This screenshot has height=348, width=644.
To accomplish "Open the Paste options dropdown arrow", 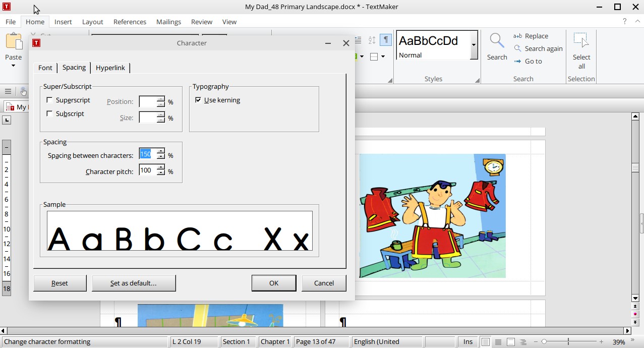I will [x=14, y=66].
